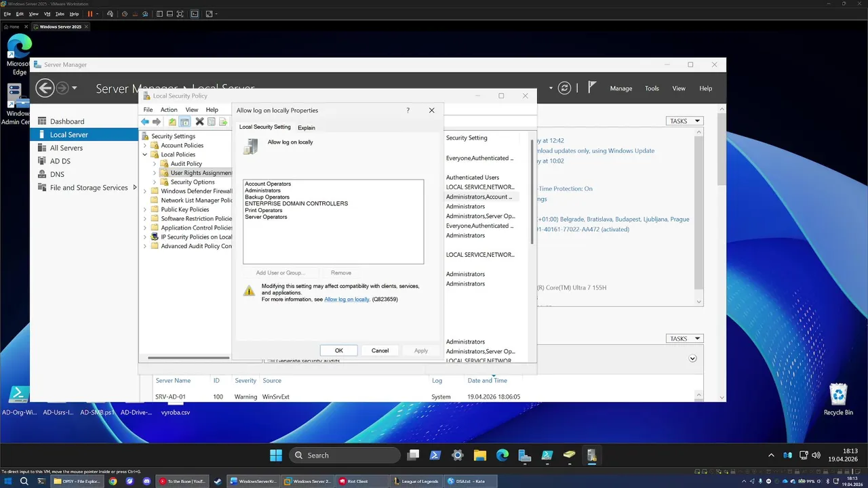Toggle the show/hide console tree toolbar icon
This screenshot has width=868, height=488.
pos(184,122)
